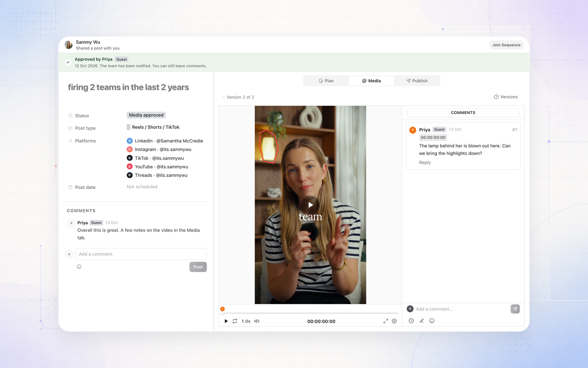This screenshot has width=588, height=368.
Task: Switch to the Publish tab
Action: coord(417,81)
